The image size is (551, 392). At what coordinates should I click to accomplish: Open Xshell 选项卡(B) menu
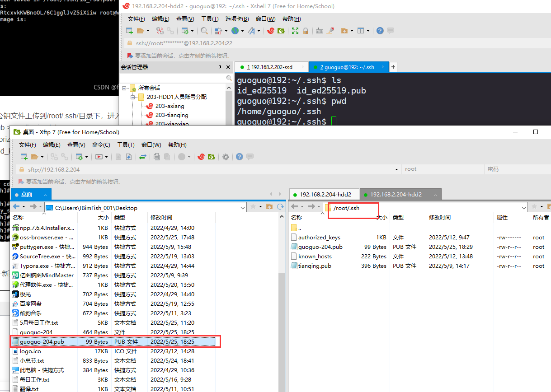pos(237,19)
